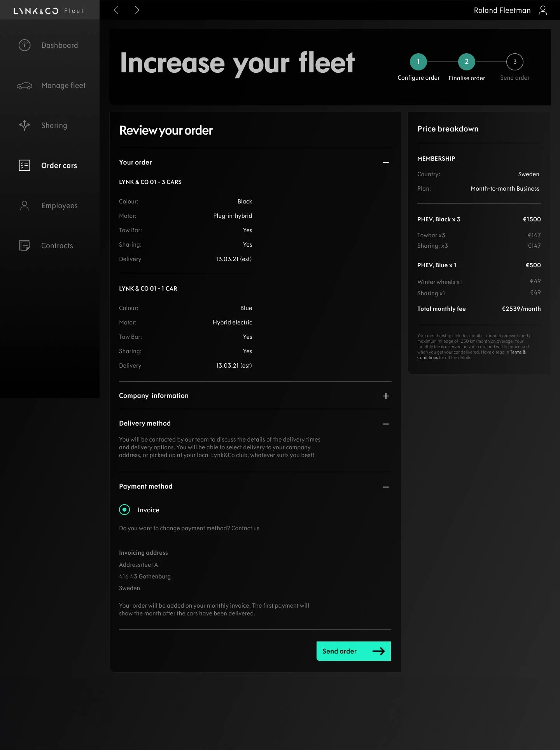Viewport: 560px width, 750px height.
Task: Click the Sharing arrows icon
Action: pos(24,125)
